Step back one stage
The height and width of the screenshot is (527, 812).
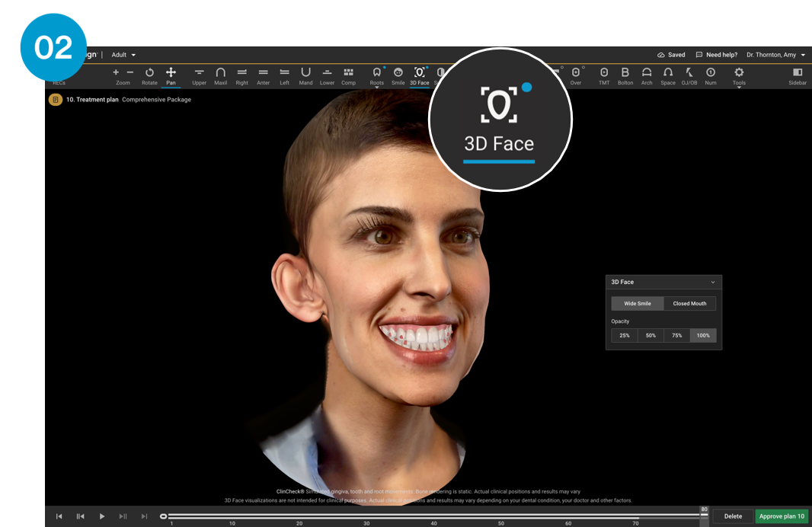click(x=80, y=516)
